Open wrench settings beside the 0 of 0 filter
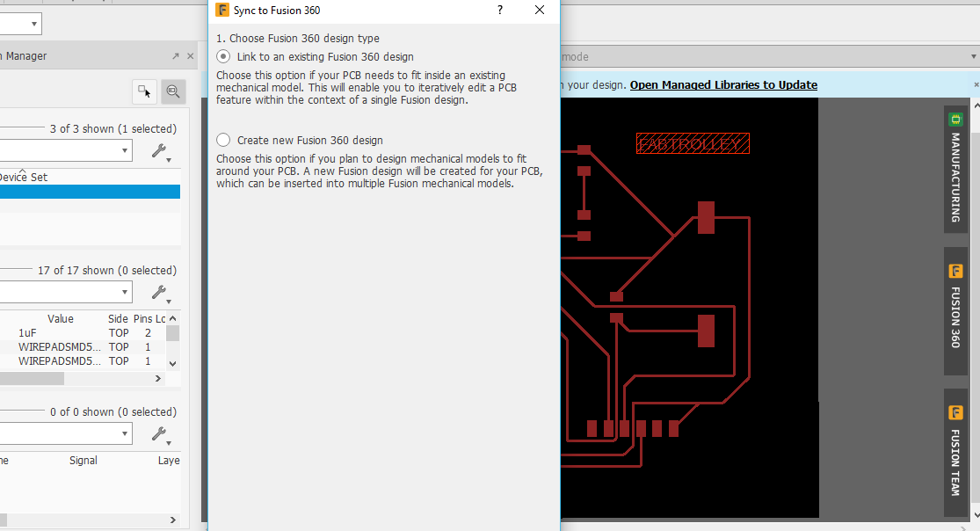 [160, 434]
